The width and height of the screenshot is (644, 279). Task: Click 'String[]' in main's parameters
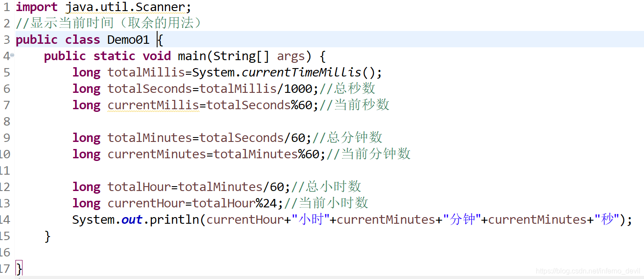pyautogui.click(x=241, y=56)
